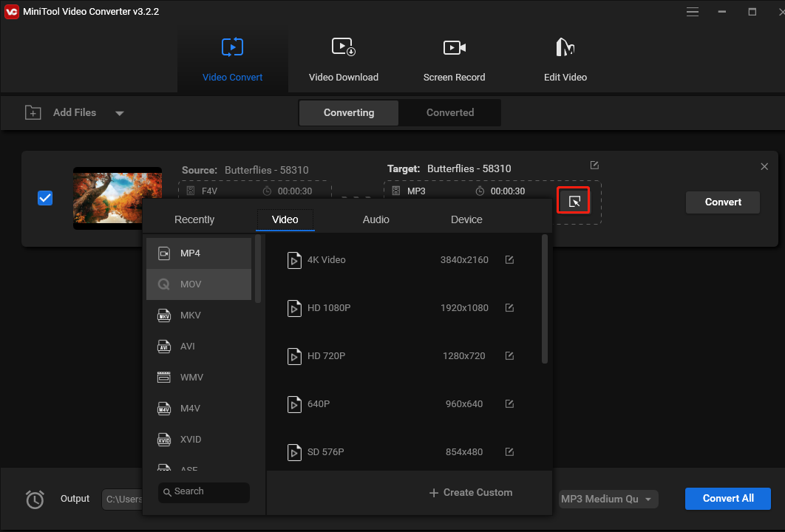Choose MKV in the format list

pos(199,316)
